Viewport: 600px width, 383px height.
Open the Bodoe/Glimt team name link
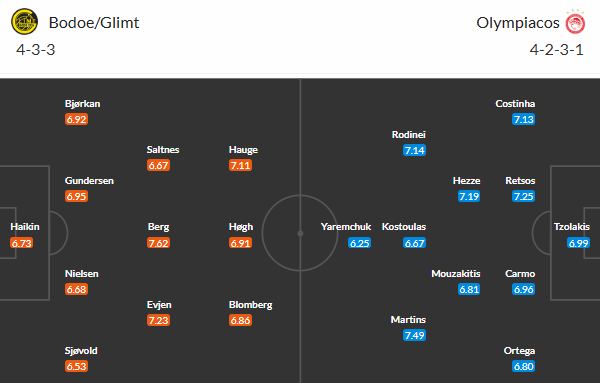tap(94, 23)
